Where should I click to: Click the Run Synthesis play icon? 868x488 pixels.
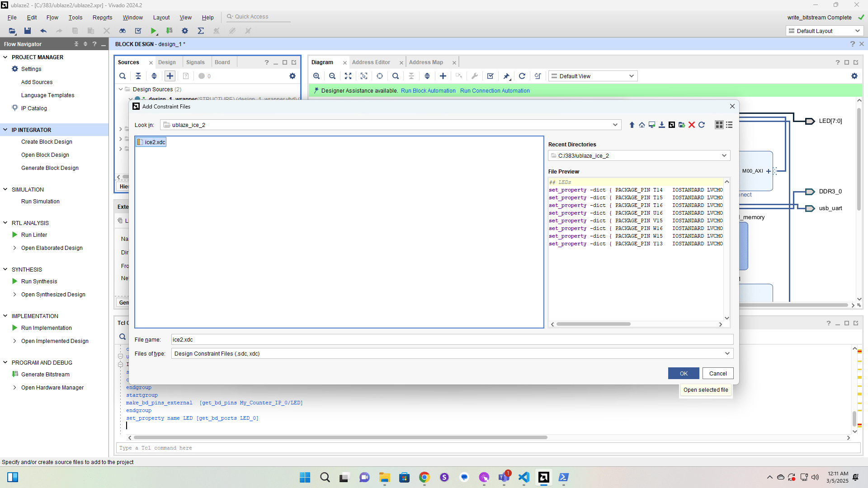pos(14,281)
